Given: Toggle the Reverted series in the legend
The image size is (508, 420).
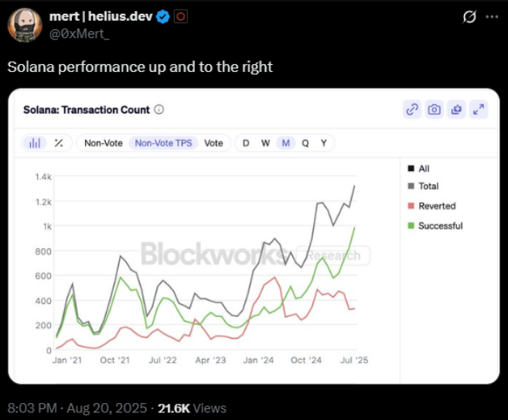Looking at the screenshot, I should click(431, 206).
